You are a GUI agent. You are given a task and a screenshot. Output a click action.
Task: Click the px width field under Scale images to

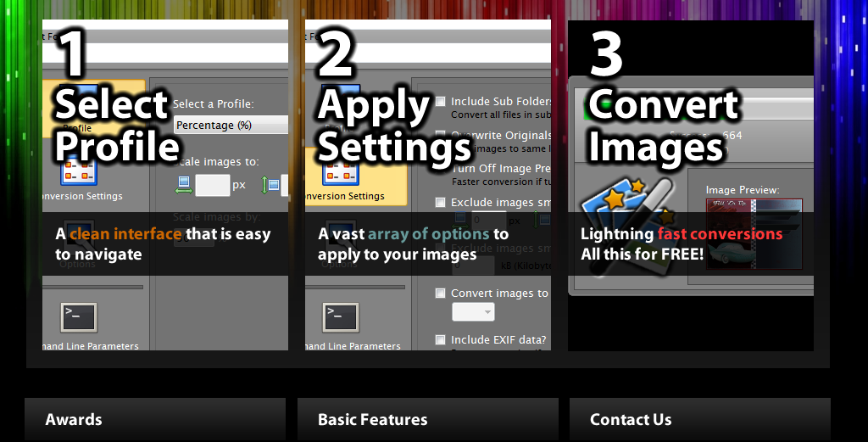213,185
